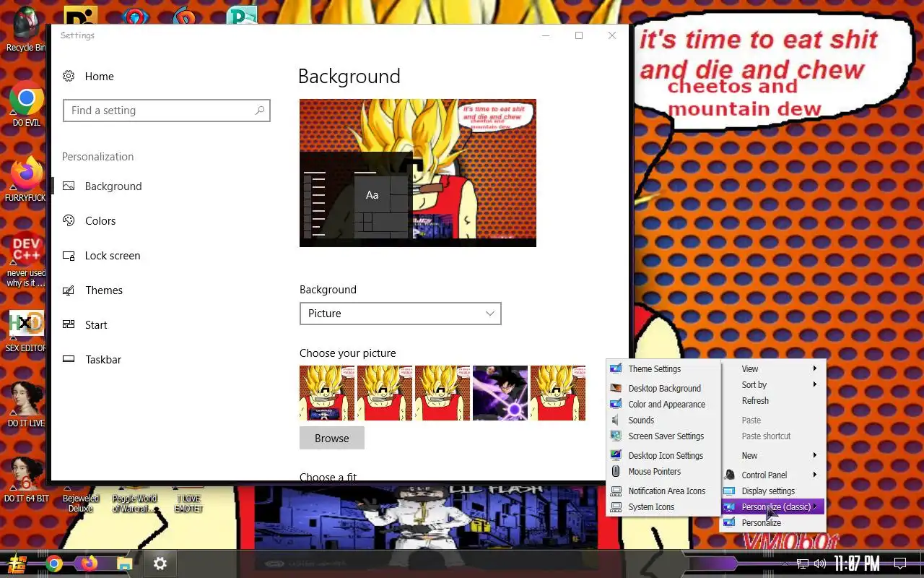Screen dimensions: 924x578
Task: Select Desktop Background in the submenu
Action: tap(663, 389)
